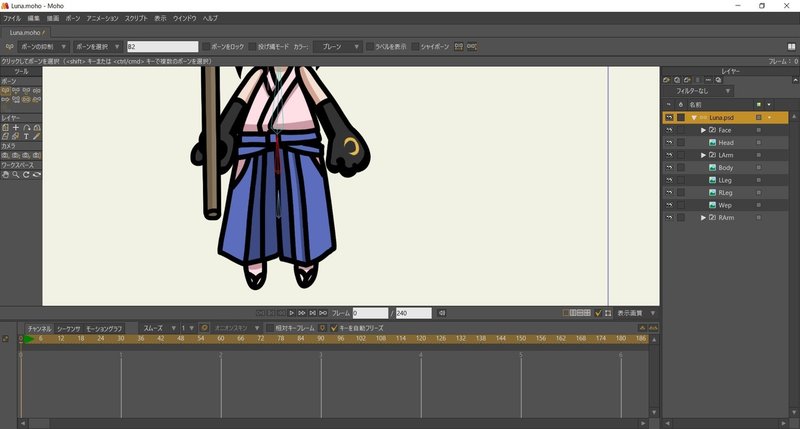Select the Pan Workspace hand tool
Viewport: 800px width, 429px height.
point(6,174)
